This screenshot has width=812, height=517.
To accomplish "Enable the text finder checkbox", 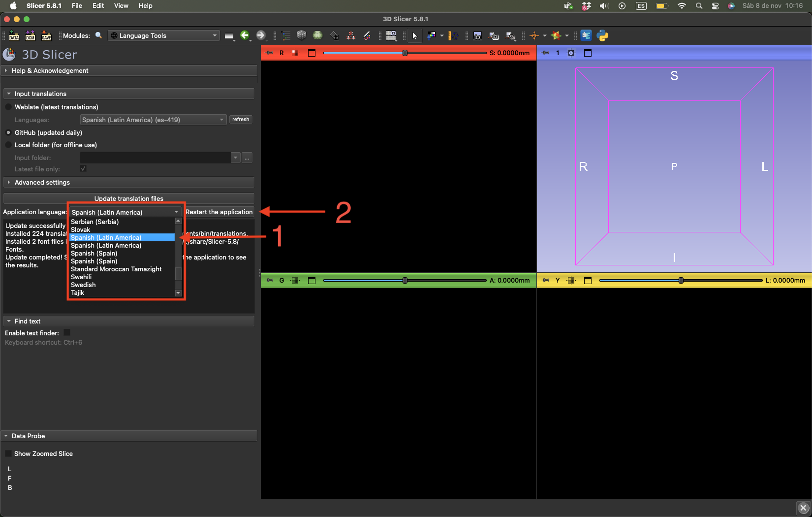I will click(x=67, y=333).
